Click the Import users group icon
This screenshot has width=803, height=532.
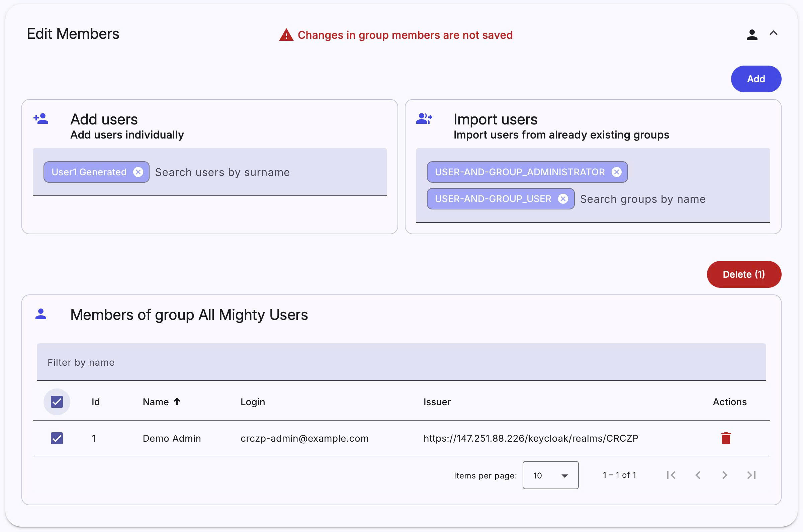click(424, 119)
